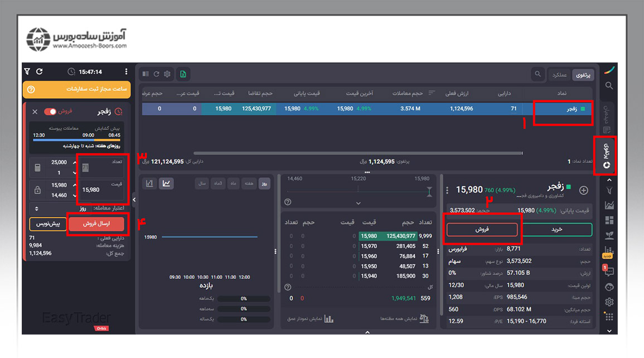Collapse the order panel side arrow
644x358 pixels.
pyautogui.click(x=134, y=198)
